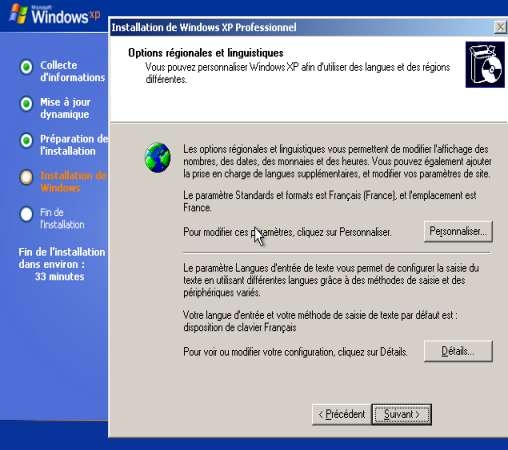This screenshot has width=508, height=450.
Task: Click the Fin de l'installation step bullet
Action: point(26,214)
